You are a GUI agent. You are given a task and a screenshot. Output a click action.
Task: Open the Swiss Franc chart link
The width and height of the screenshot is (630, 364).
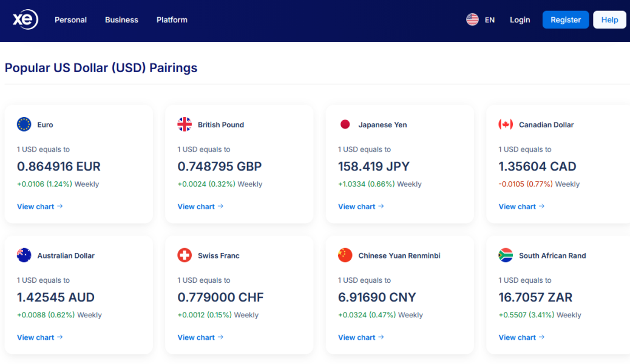click(200, 337)
